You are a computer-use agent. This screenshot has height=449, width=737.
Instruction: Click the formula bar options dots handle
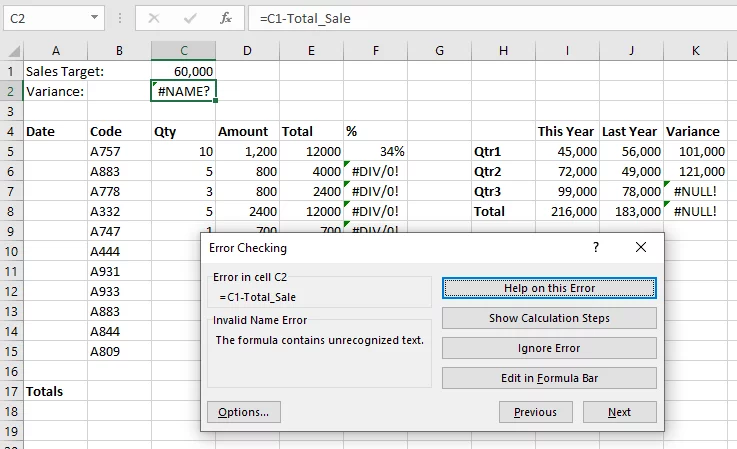(120, 18)
